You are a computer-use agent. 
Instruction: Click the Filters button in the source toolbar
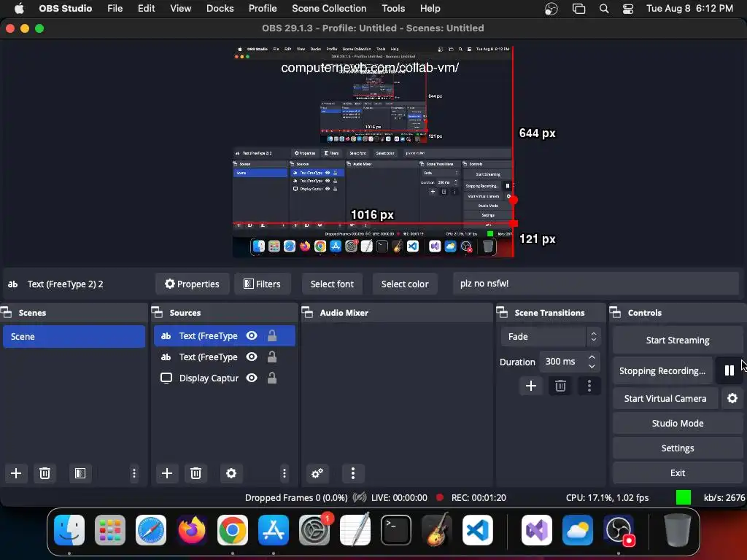[262, 284]
